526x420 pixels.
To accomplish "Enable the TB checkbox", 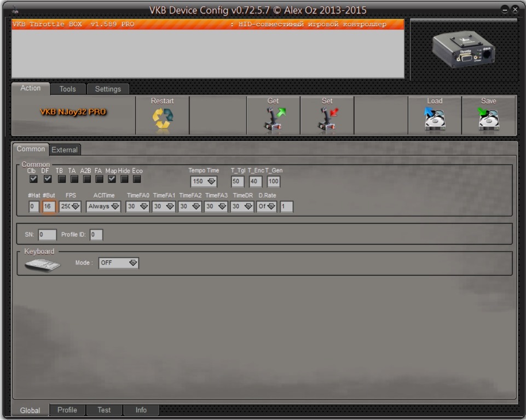I will pyautogui.click(x=62, y=179).
